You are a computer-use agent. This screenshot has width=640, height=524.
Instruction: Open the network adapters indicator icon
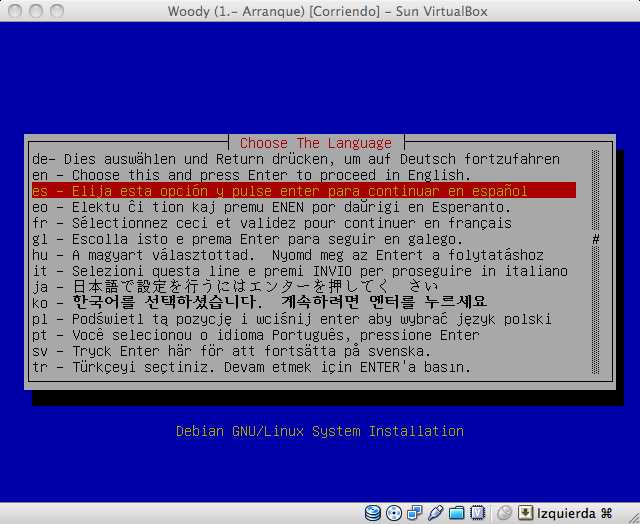(x=415, y=513)
